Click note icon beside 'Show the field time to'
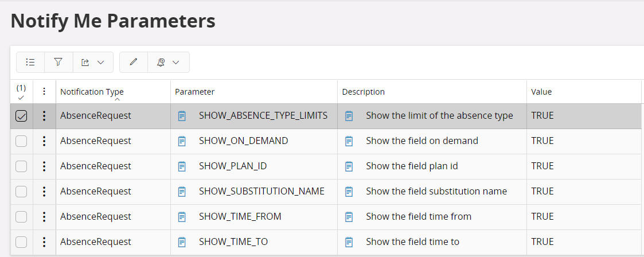Viewport: 644px width, 257px height. coord(349,242)
